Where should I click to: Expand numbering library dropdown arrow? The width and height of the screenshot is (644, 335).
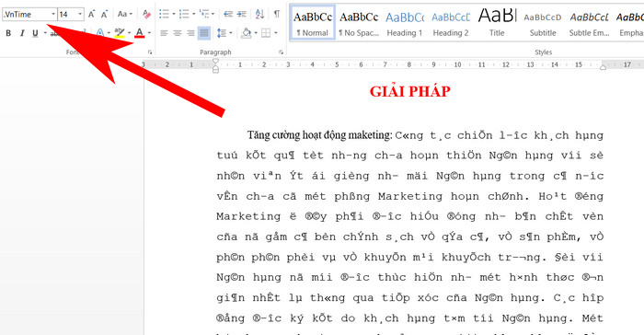[193, 15]
